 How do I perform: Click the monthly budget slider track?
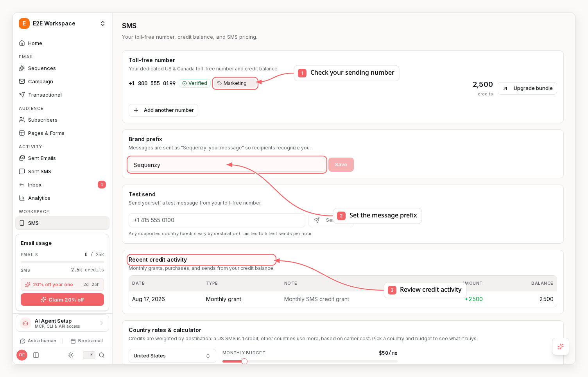click(x=310, y=361)
